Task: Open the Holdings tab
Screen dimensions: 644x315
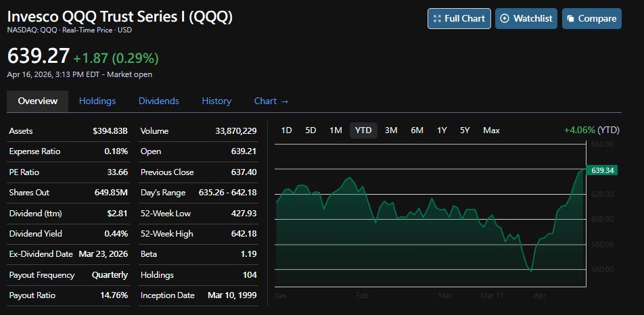Action: (x=97, y=101)
